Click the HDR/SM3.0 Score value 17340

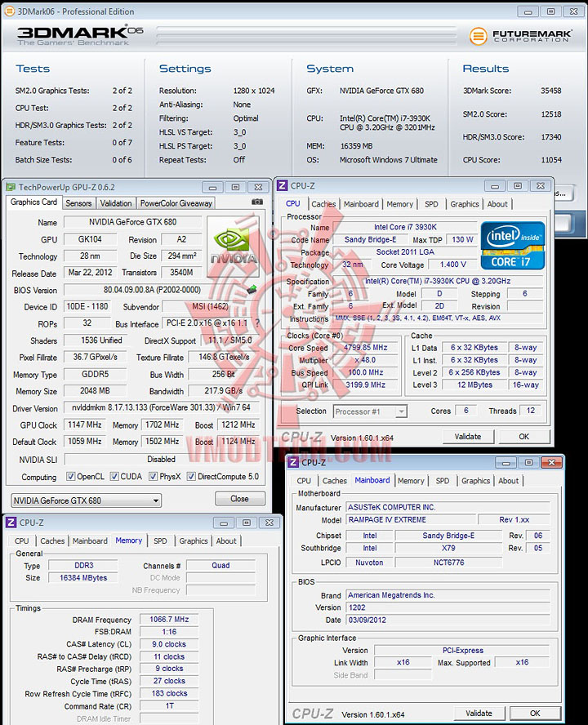(x=551, y=137)
